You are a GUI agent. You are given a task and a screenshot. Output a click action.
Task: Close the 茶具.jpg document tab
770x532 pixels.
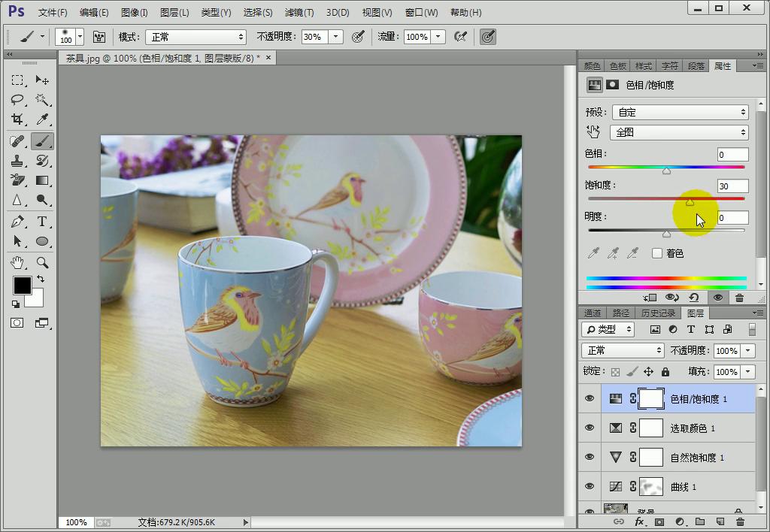coord(269,57)
